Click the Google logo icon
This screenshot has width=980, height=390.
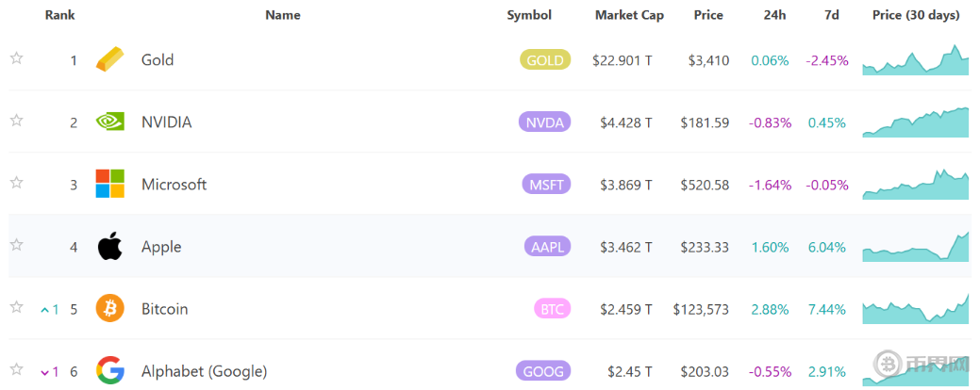click(109, 370)
